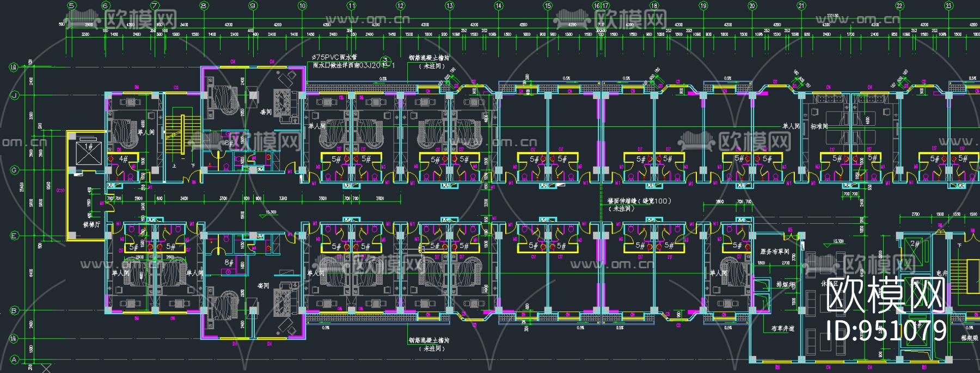Click the ID:951079 watermark text
This screenshot has height=373, width=980.
click(x=886, y=331)
